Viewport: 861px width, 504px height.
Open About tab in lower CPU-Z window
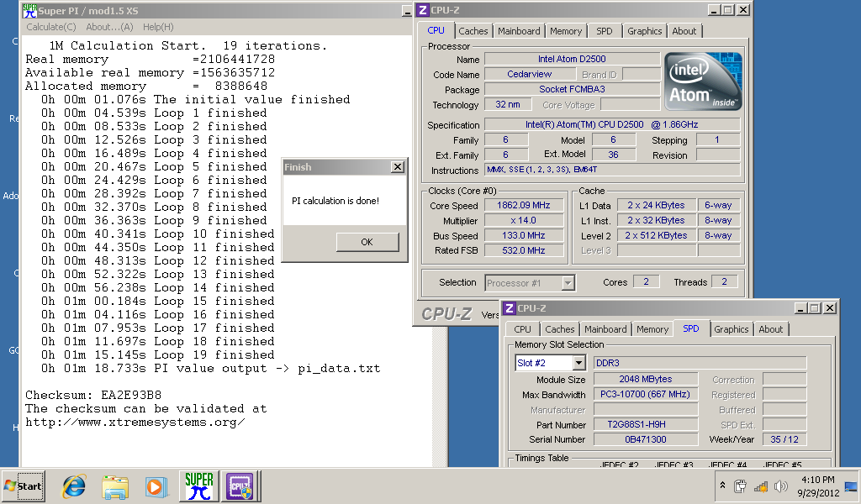(x=771, y=329)
